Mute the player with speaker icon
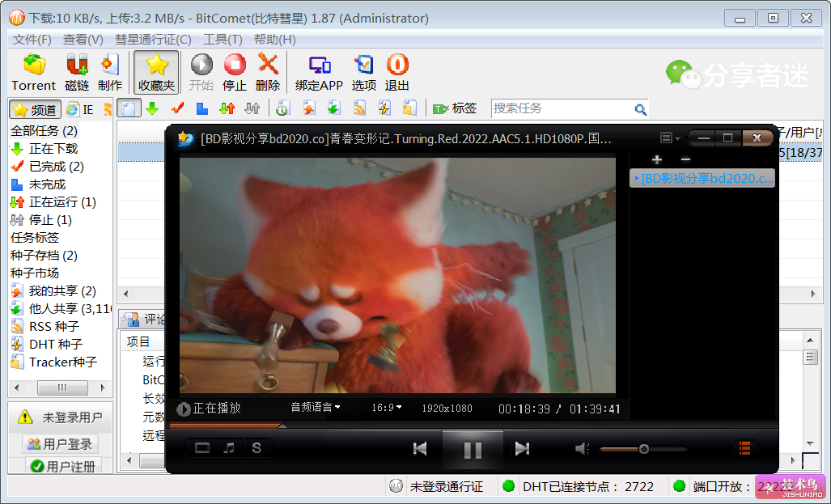The width and height of the screenshot is (831, 504). pos(583,449)
